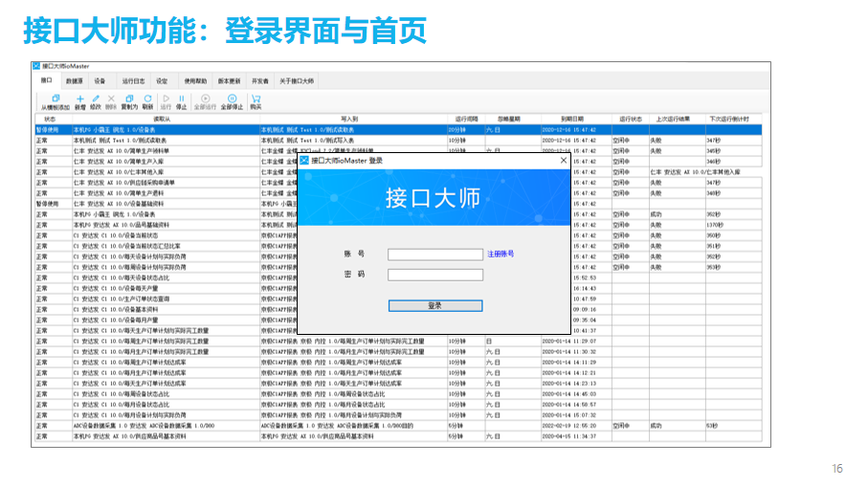Open the 购买 shopping cart icon
The width and height of the screenshot is (868, 487).
coord(256,99)
